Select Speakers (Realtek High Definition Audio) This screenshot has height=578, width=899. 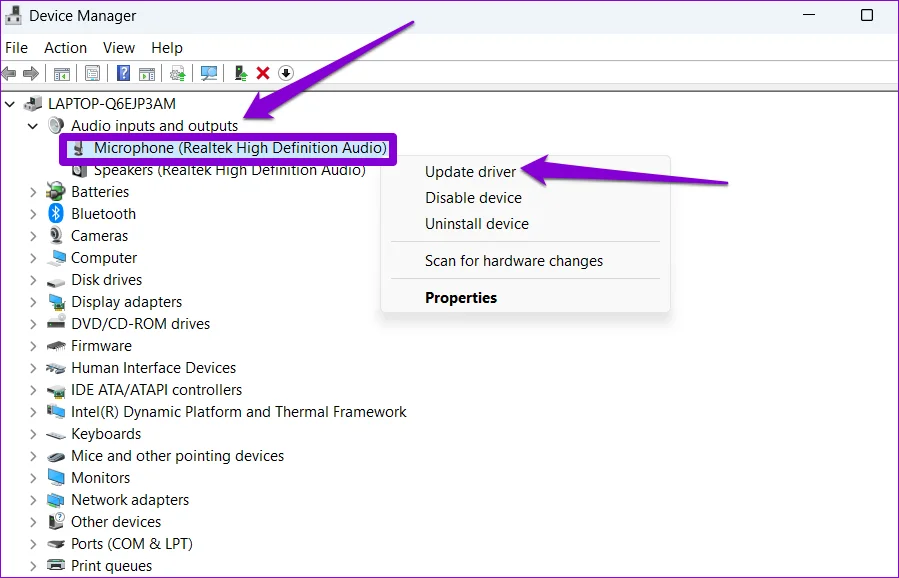tap(229, 170)
